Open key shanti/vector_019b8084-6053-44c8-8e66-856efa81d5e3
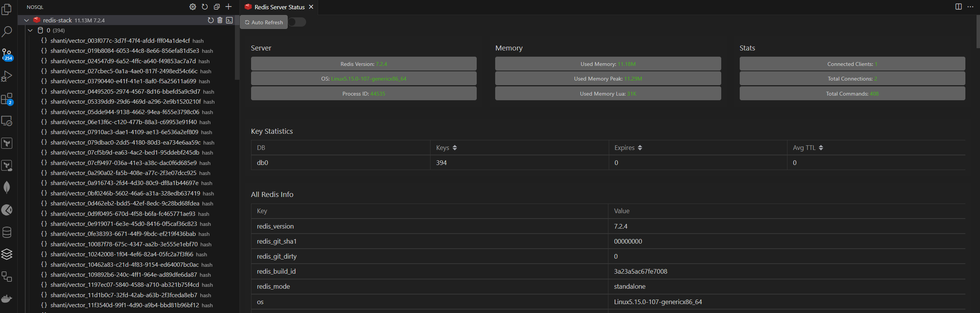Viewport: 980px width, 313px height. 125,50
